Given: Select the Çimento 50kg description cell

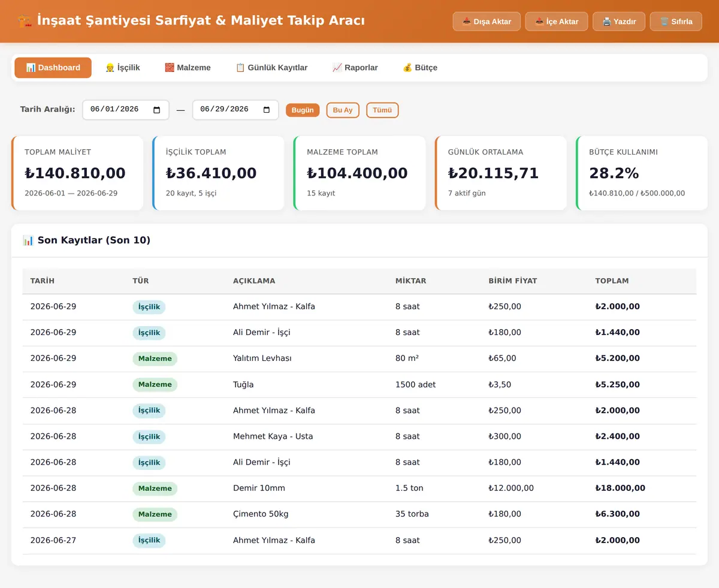Looking at the screenshot, I should [262, 514].
